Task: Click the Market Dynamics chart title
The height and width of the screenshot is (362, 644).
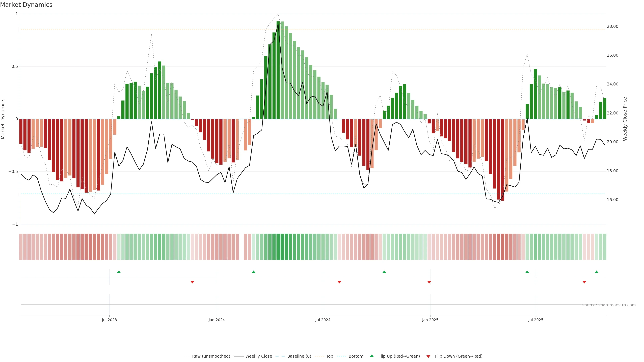Action: (26, 5)
